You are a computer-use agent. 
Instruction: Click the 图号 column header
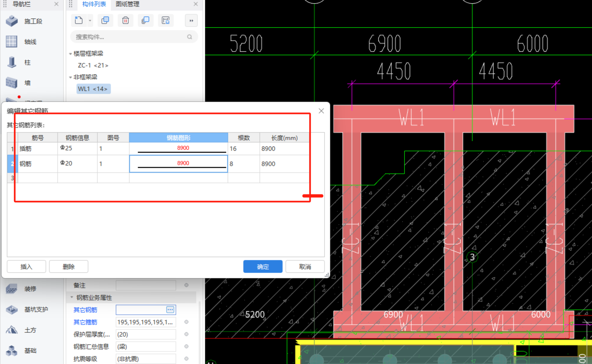pyautogui.click(x=113, y=138)
